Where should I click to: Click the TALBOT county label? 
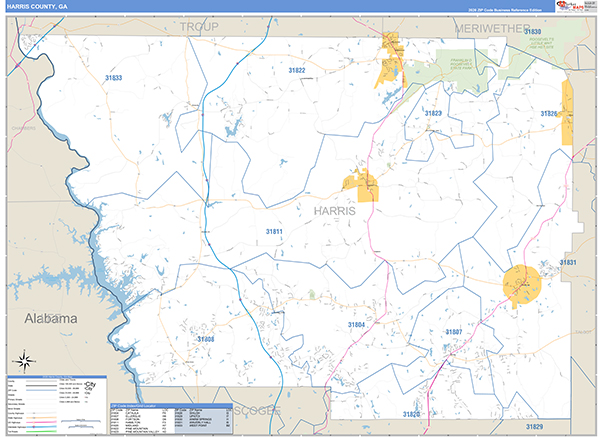[584, 332]
